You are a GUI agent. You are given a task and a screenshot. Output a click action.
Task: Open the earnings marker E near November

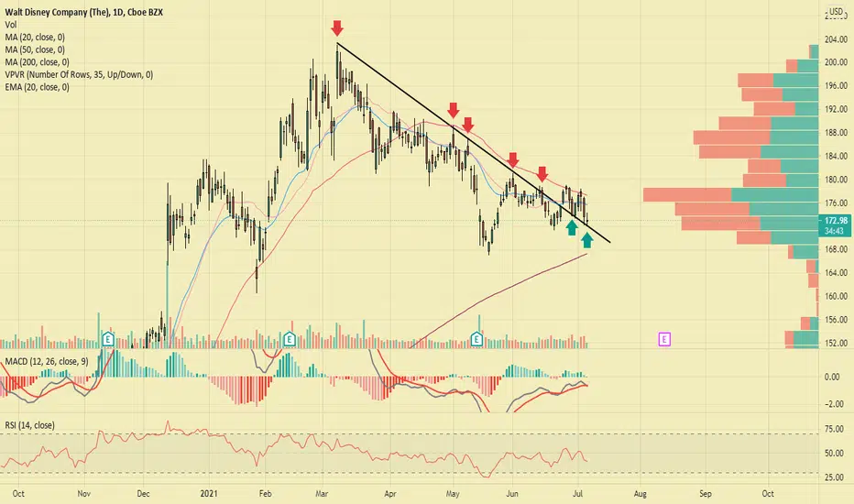pos(108,339)
